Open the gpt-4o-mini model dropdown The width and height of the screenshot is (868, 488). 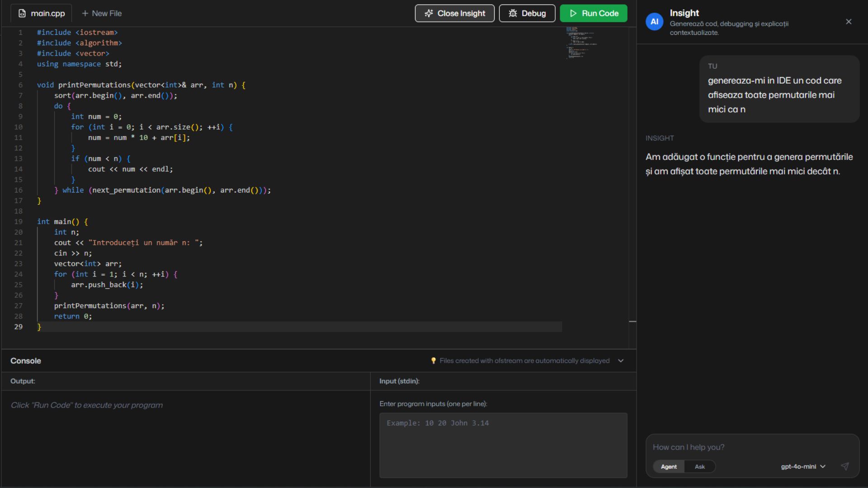pos(802,466)
